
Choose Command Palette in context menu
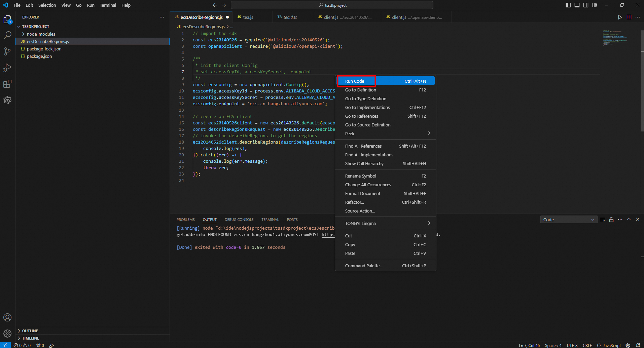click(x=386, y=266)
